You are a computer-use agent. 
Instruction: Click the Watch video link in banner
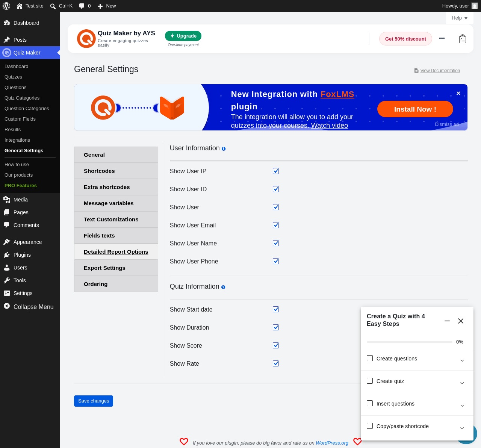[330, 126]
